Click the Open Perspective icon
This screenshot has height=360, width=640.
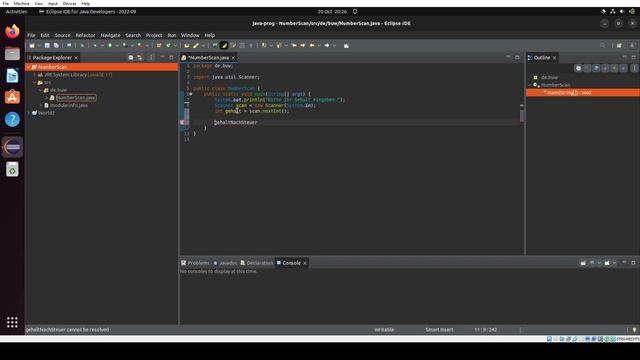click(x=619, y=46)
